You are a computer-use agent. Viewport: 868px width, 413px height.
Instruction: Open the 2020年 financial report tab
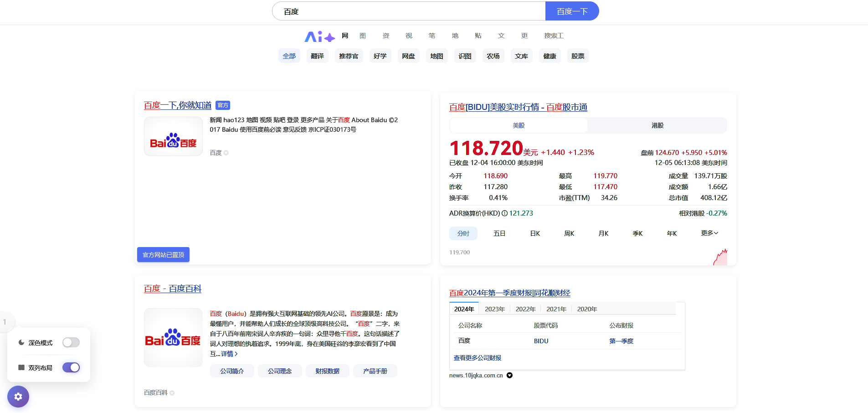[x=587, y=309]
